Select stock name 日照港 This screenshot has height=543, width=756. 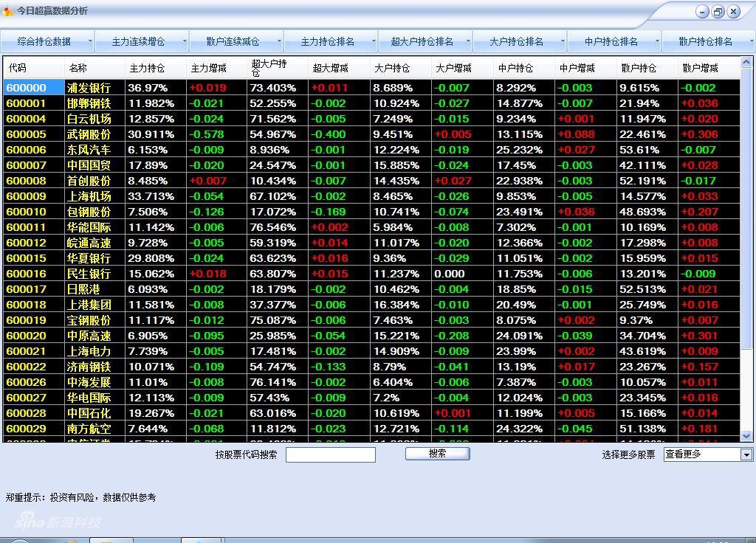click(x=83, y=289)
